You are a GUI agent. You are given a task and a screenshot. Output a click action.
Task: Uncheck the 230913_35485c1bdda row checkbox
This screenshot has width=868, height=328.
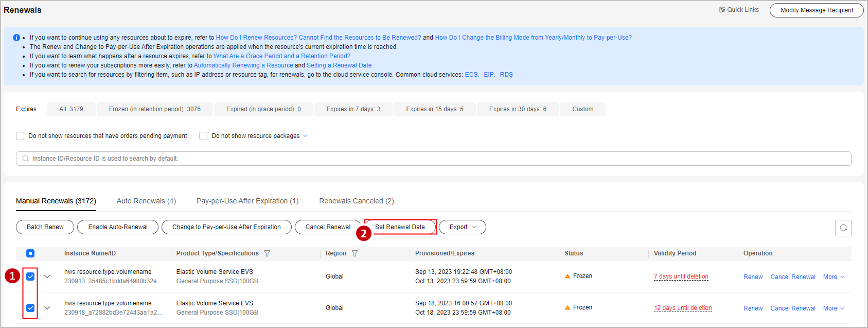click(30, 277)
